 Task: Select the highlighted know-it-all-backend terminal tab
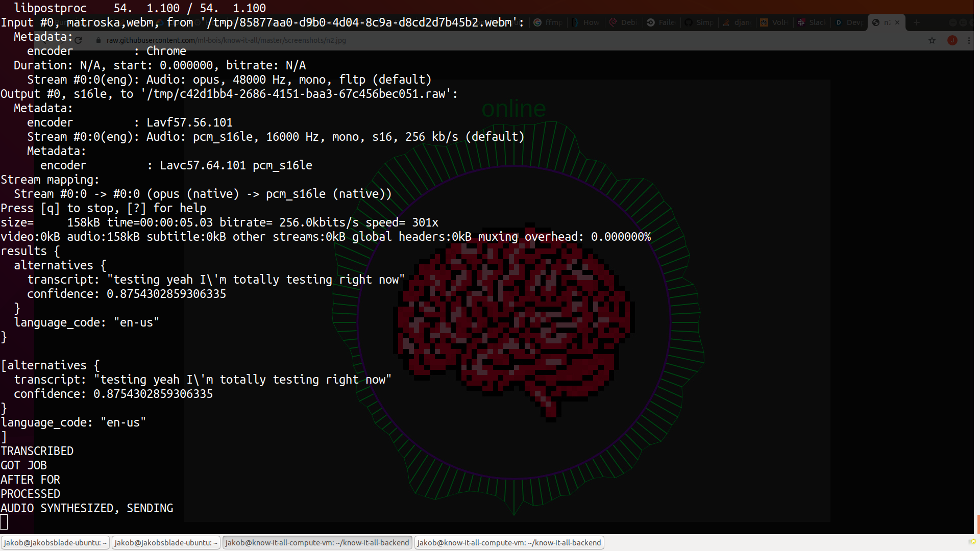pos(317,542)
